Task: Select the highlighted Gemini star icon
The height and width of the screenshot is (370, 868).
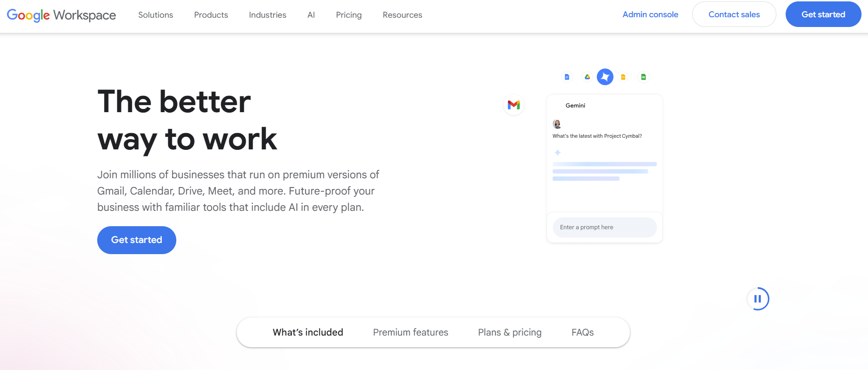Action: coord(605,77)
